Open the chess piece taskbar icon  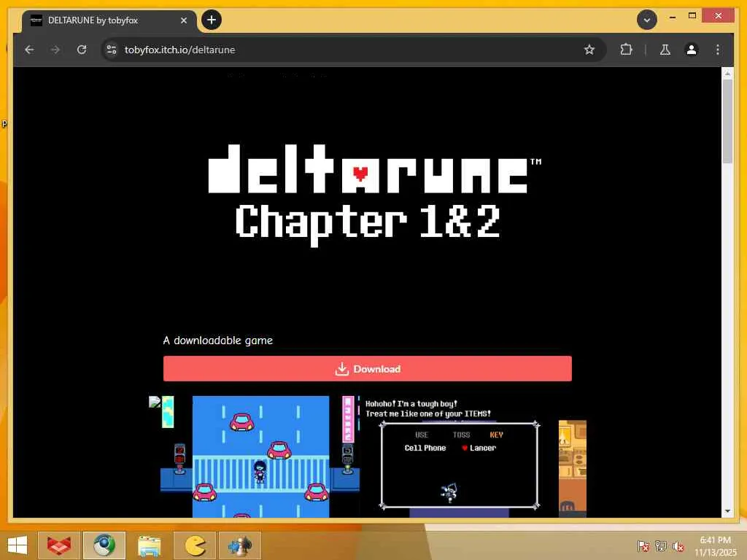239,545
